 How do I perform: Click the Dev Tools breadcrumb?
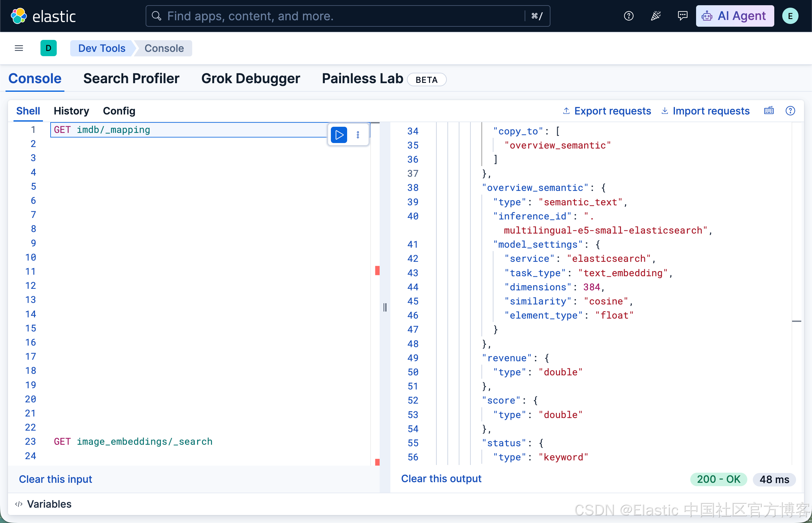tap(101, 48)
